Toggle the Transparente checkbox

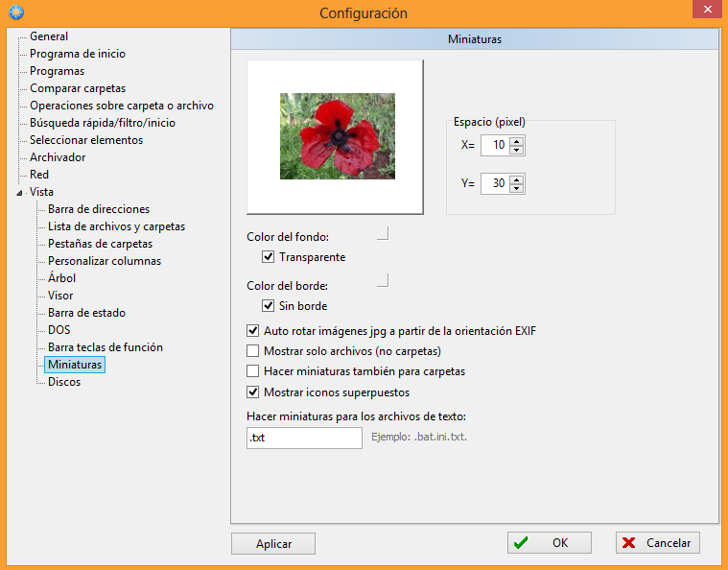[x=268, y=257]
